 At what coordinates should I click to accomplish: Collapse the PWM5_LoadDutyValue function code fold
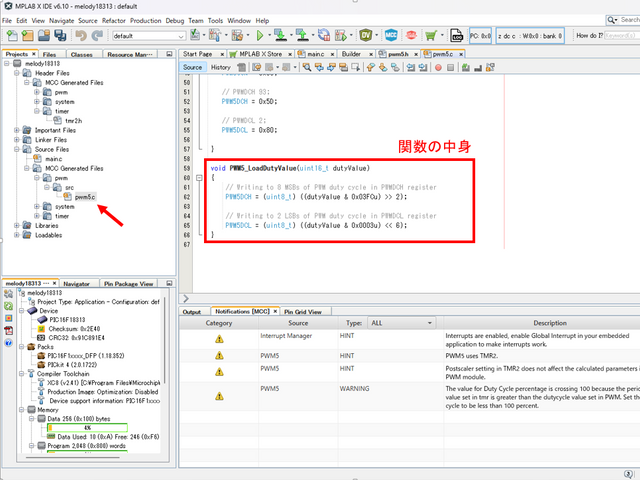pos(200,178)
